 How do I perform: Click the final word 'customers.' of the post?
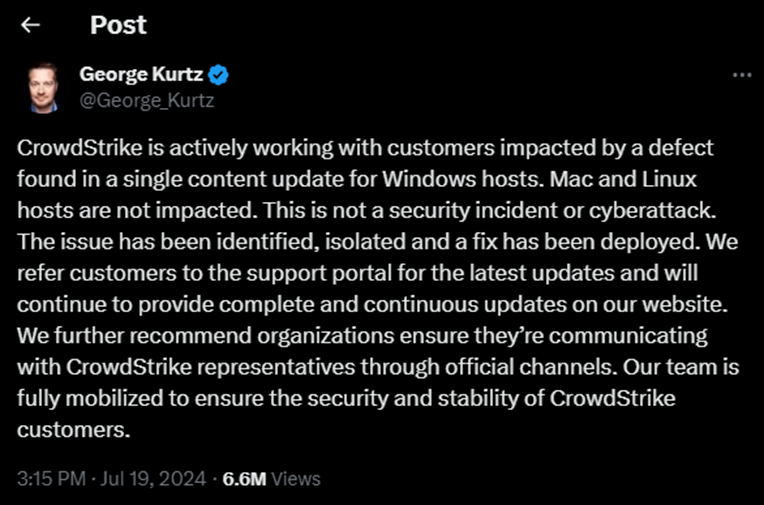point(75,430)
